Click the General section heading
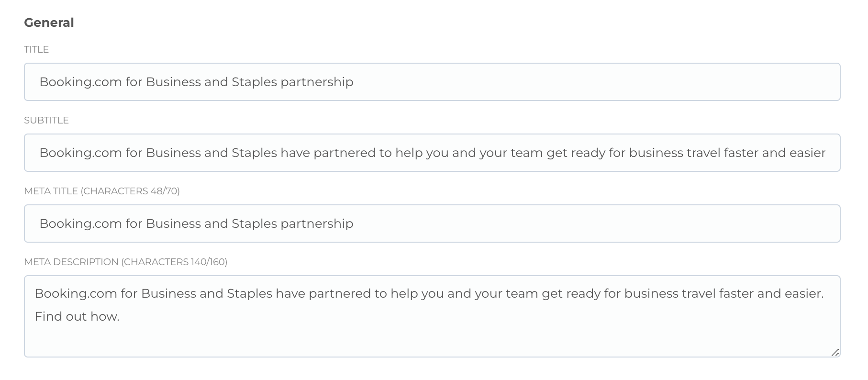 click(x=49, y=22)
